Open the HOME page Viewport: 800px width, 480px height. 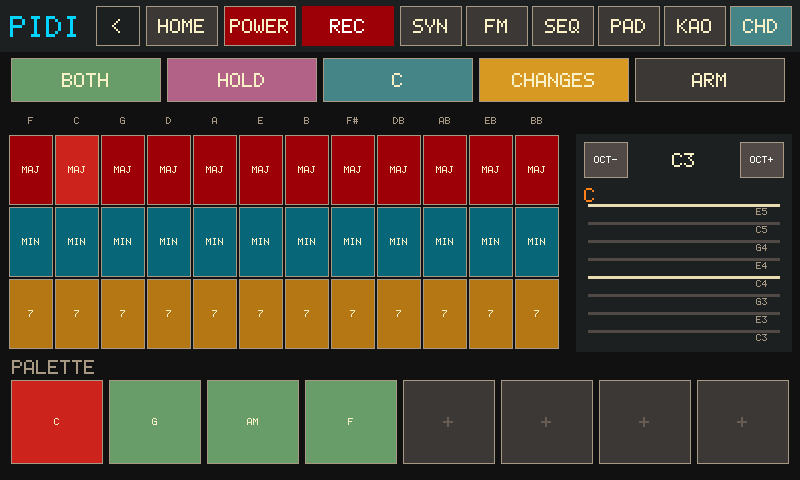tap(182, 26)
